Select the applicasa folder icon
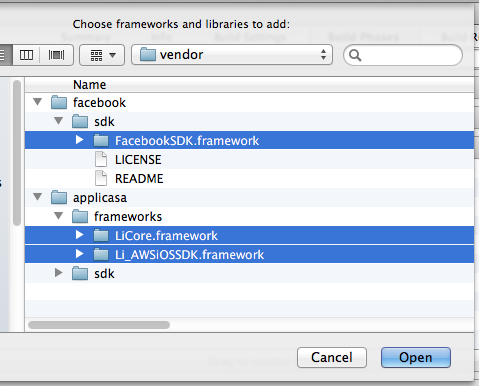Screen dimensions: 479x386 pyautogui.click(x=59, y=197)
